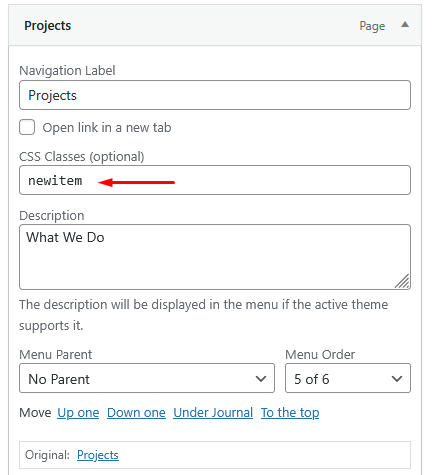Image resolution: width=432 pixels, height=475 pixels.
Task: Open the Menu Order dropdown
Action: (348, 378)
